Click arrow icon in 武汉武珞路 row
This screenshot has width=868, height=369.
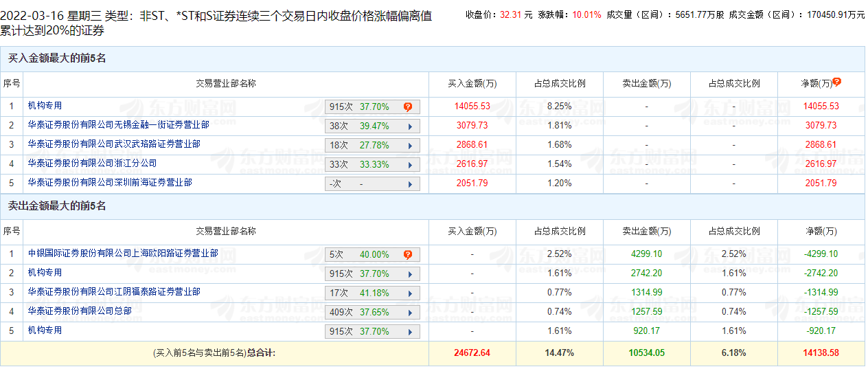[410, 146]
